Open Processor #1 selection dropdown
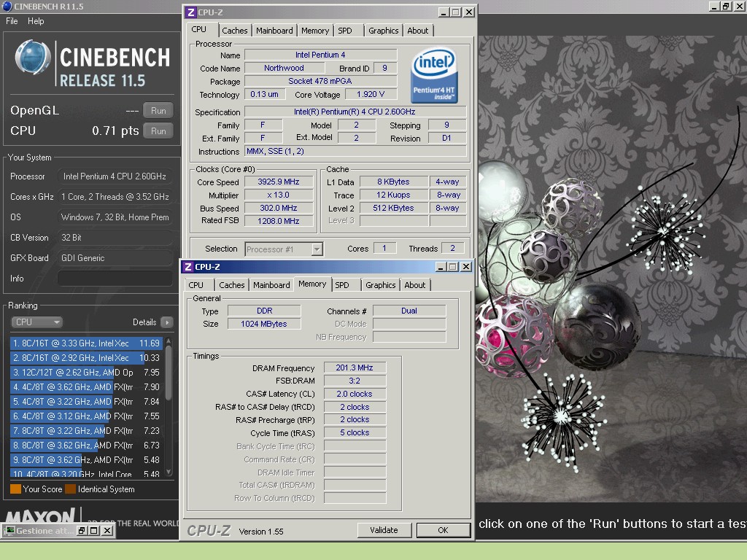747x560 pixels. pos(284,249)
